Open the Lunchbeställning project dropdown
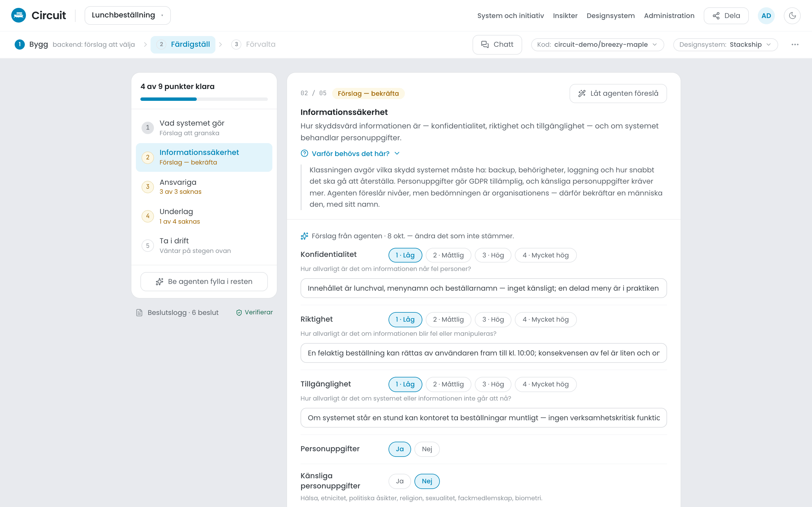The width and height of the screenshot is (812, 507). point(127,15)
